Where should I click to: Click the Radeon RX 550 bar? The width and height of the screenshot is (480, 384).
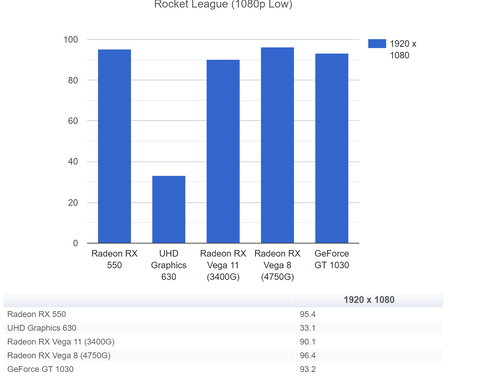coord(114,146)
